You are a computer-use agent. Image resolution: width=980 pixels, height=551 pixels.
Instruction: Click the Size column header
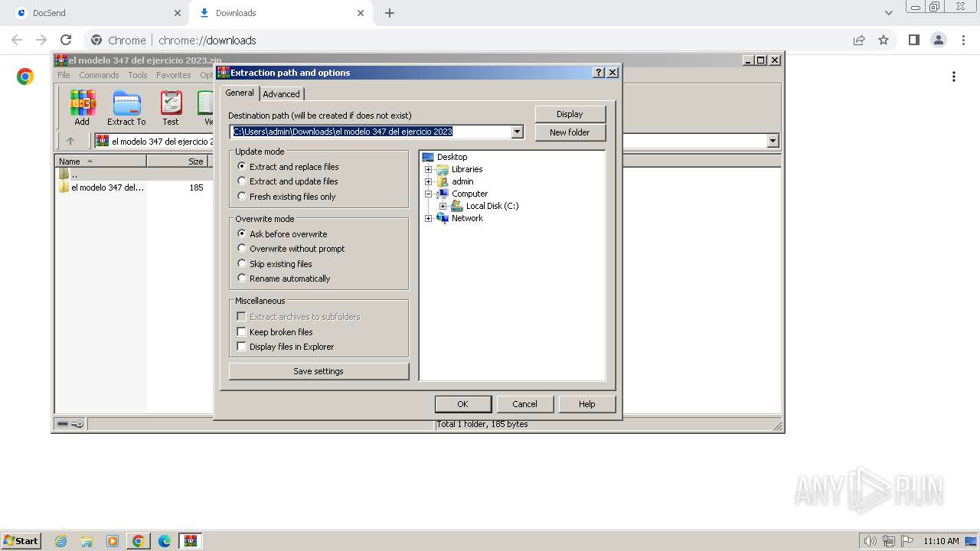click(178, 161)
